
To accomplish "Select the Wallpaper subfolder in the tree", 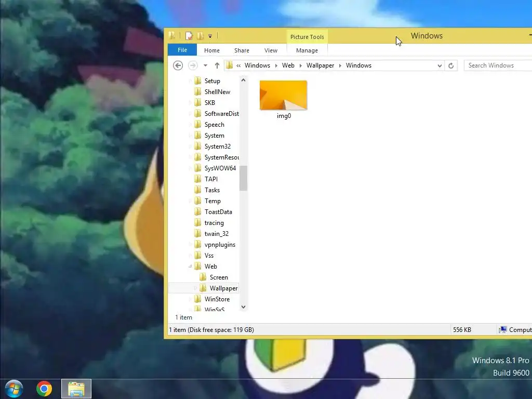I will (x=223, y=288).
